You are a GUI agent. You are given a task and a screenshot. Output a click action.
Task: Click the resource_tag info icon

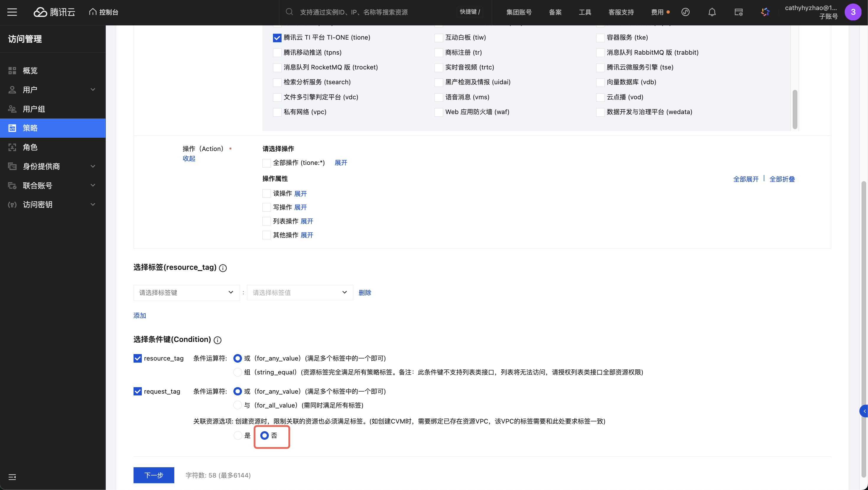click(223, 268)
